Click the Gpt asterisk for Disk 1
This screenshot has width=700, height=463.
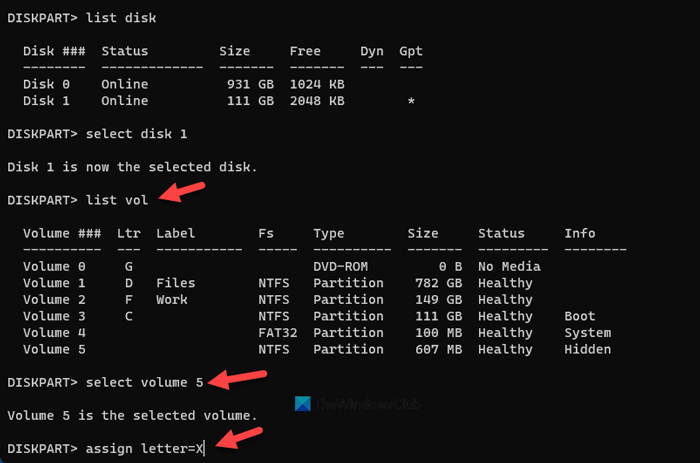tap(410, 101)
